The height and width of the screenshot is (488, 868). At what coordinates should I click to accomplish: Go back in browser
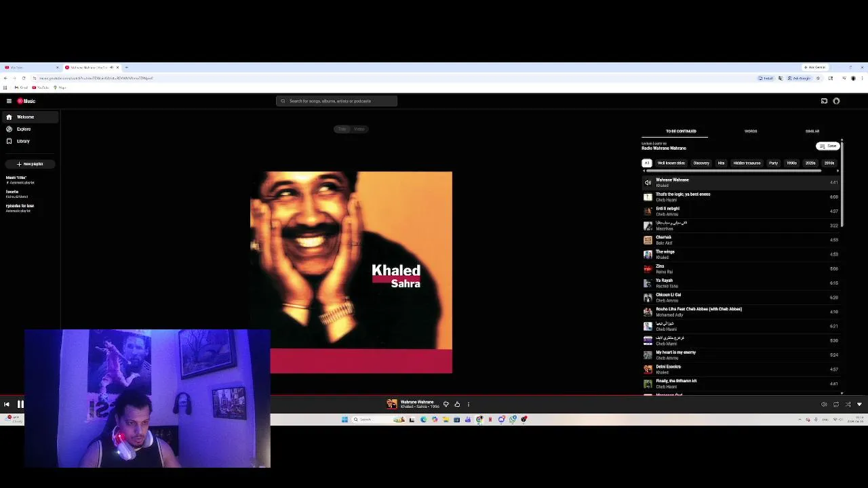pos(5,79)
